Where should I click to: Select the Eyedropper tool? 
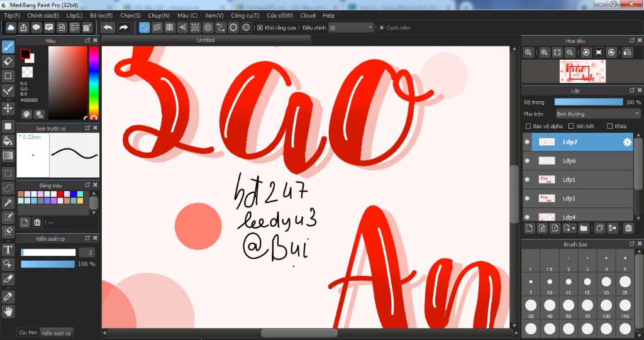point(8,297)
